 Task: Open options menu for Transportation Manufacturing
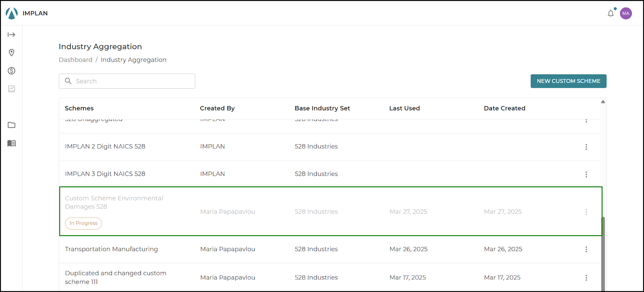586,249
